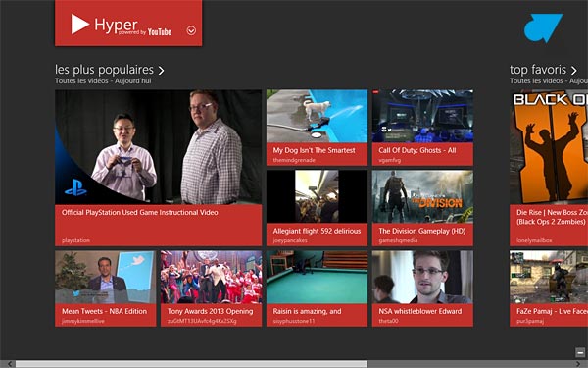This screenshot has height=368, width=588.
Task: Expand the 'top favoris' section chevron
Action: click(573, 71)
